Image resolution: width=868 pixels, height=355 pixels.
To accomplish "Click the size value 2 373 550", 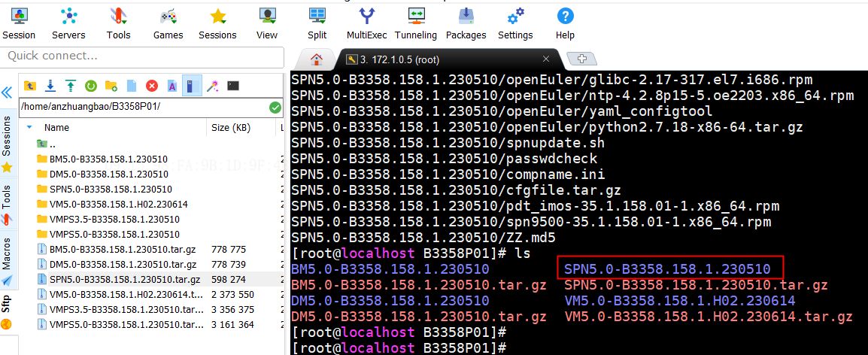I will click(232, 294).
